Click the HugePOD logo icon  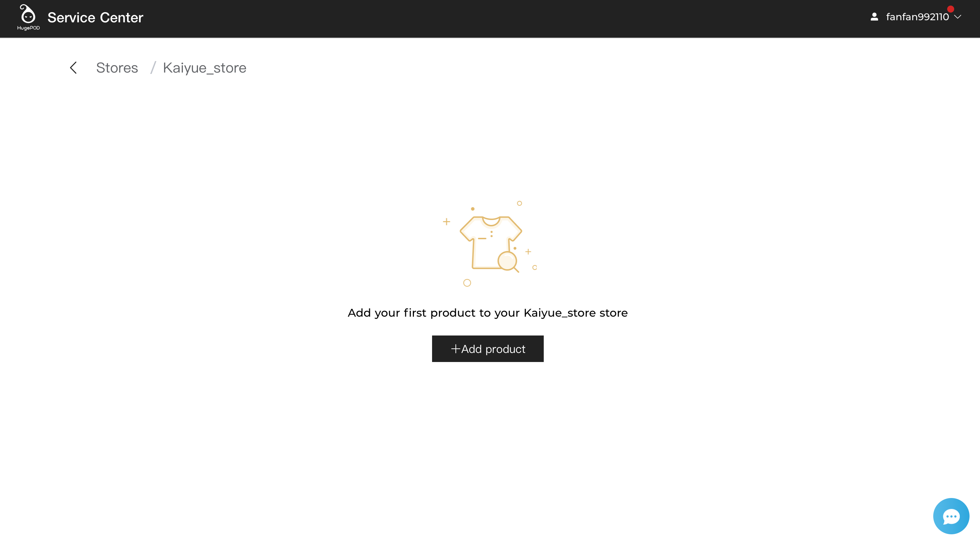pyautogui.click(x=28, y=17)
